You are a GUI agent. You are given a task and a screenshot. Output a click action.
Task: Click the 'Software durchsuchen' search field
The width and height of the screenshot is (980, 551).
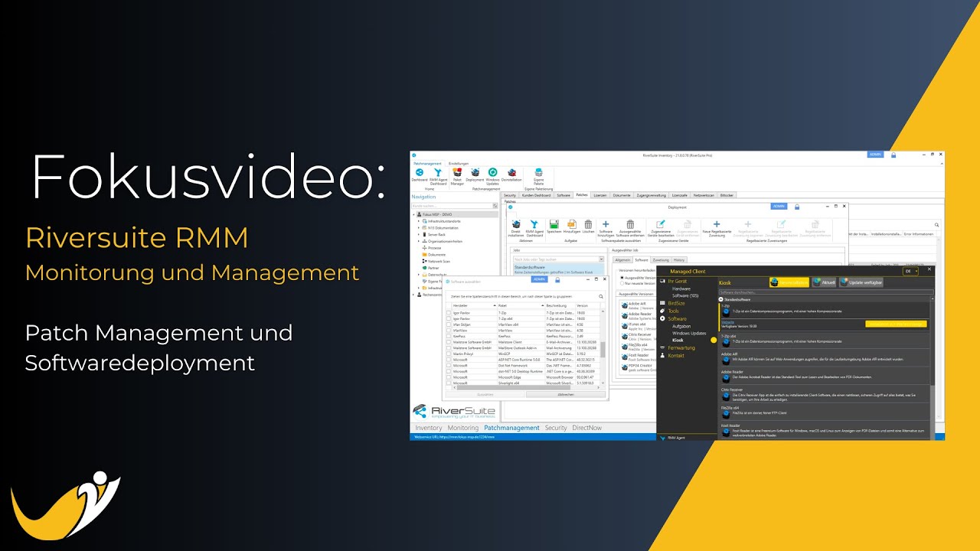[x=827, y=292]
